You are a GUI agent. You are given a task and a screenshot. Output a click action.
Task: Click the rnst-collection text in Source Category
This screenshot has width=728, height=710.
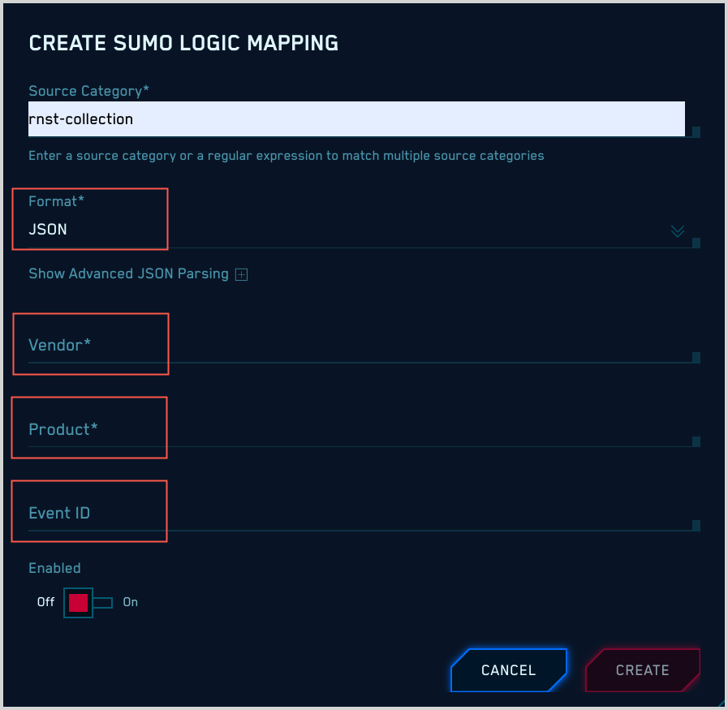click(x=81, y=118)
